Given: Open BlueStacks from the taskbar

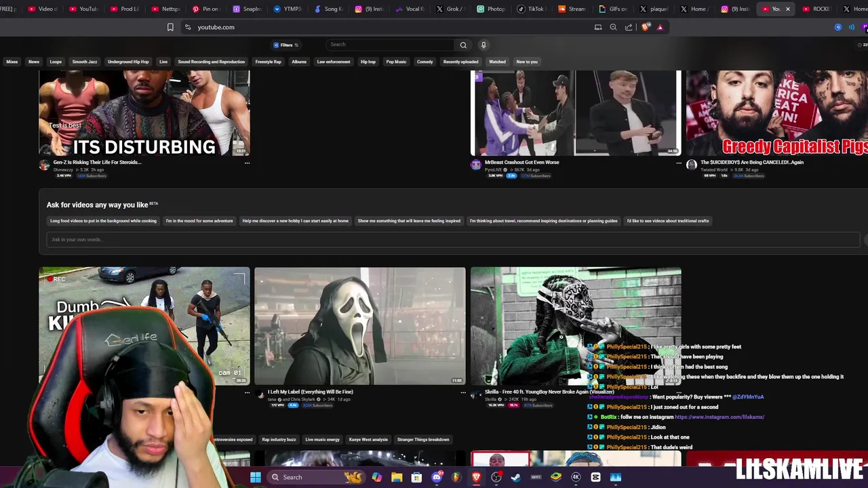Looking at the screenshot, I should tap(556, 477).
